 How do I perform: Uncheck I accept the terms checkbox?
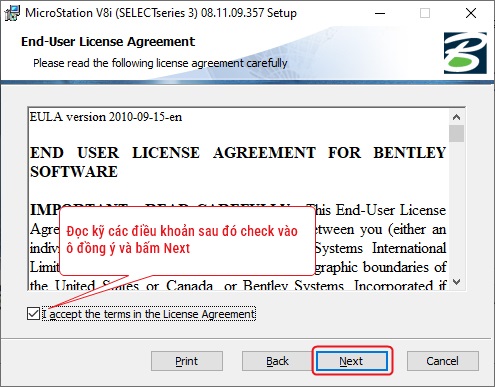click(33, 314)
